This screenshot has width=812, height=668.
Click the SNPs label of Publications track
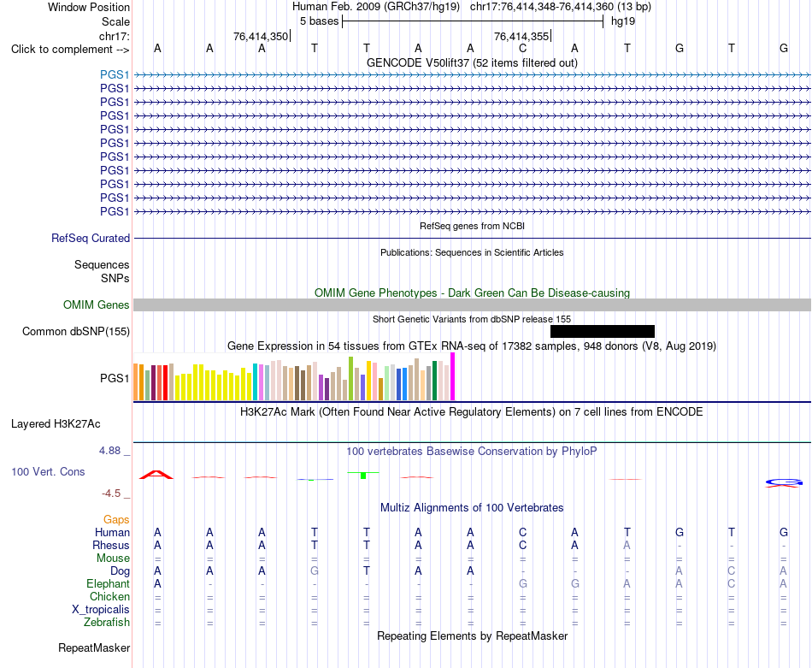[x=115, y=278]
